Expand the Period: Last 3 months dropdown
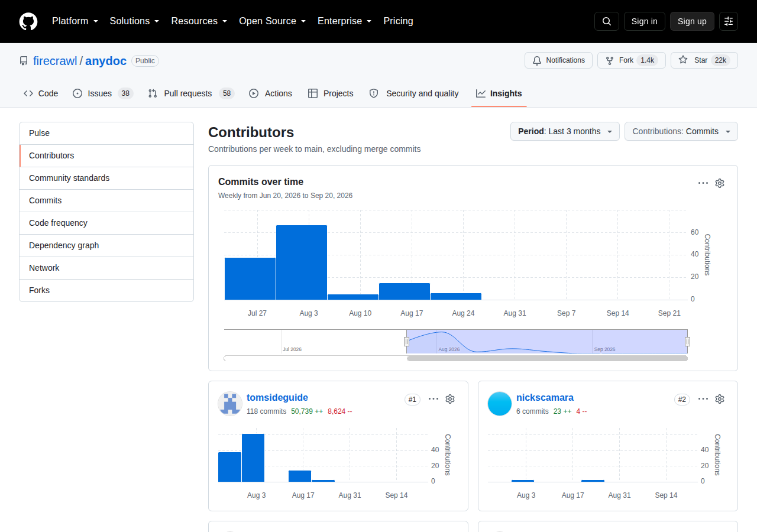 [x=565, y=131]
